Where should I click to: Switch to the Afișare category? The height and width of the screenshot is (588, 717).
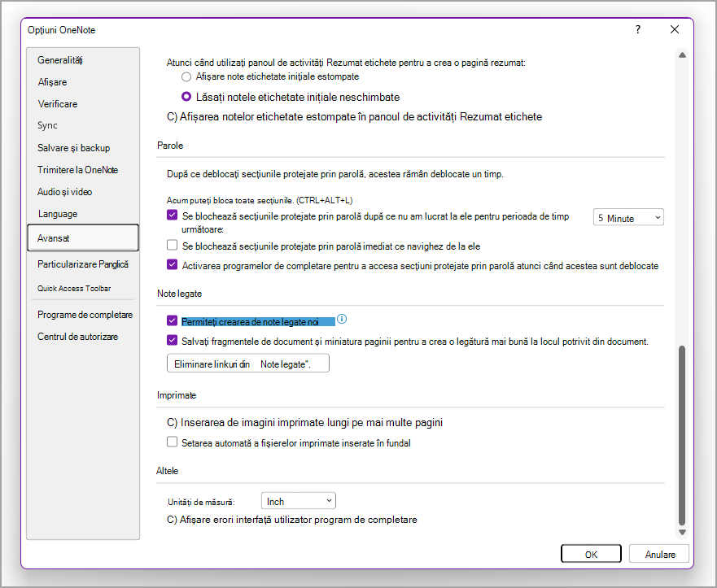(x=52, y=82)
